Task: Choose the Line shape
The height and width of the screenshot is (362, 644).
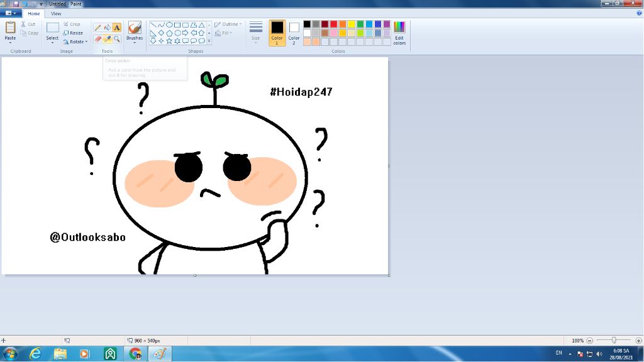Action: click(x=153, y=25)
